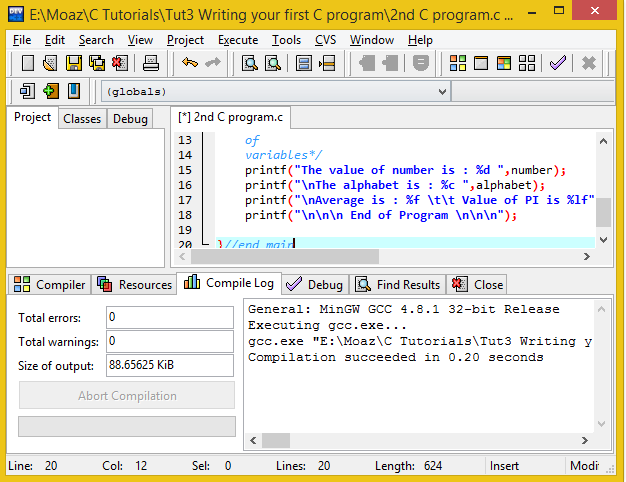
Task: Click line 18 End of Program printf
Action: 381,215
